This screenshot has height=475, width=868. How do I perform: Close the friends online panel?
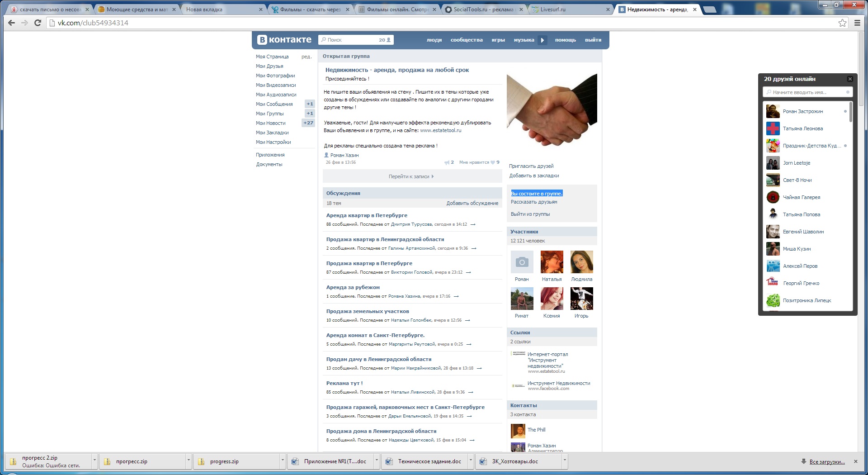point(850,79)
